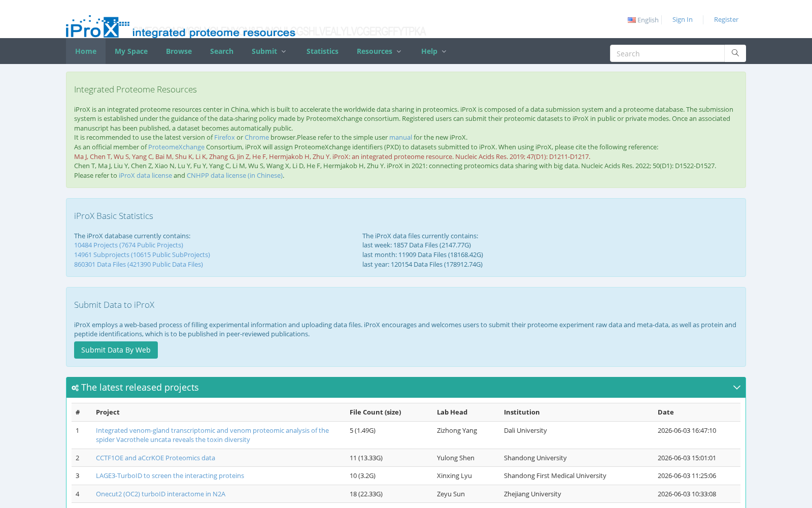Open the 10484 Projects statistics link

[x=128, y=245]
